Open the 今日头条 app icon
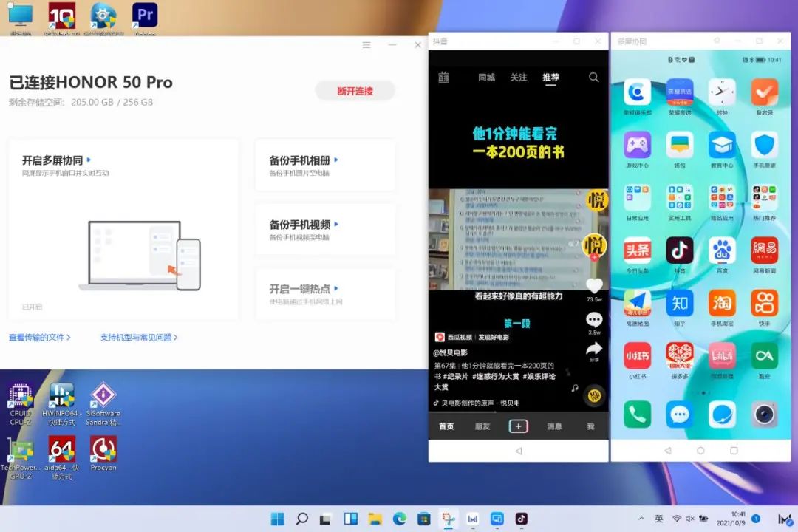Screen dimensions: 798x532 point(637,250)
